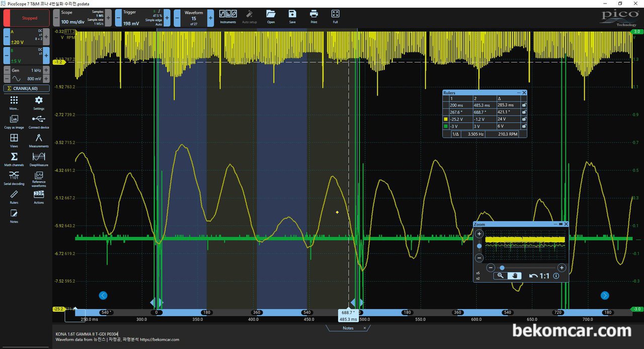This screenshot has width=644, height=349.
Task: Click the info icon in Zoom panel
Action: point(556,276)
